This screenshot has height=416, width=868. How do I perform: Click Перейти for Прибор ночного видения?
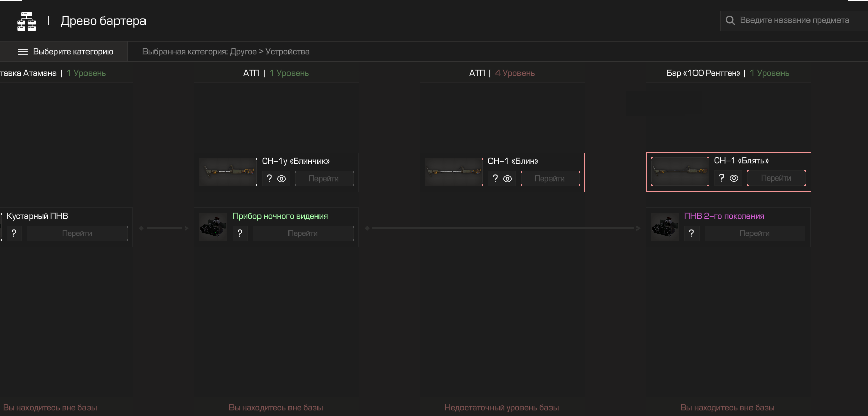tap(303, 233)
